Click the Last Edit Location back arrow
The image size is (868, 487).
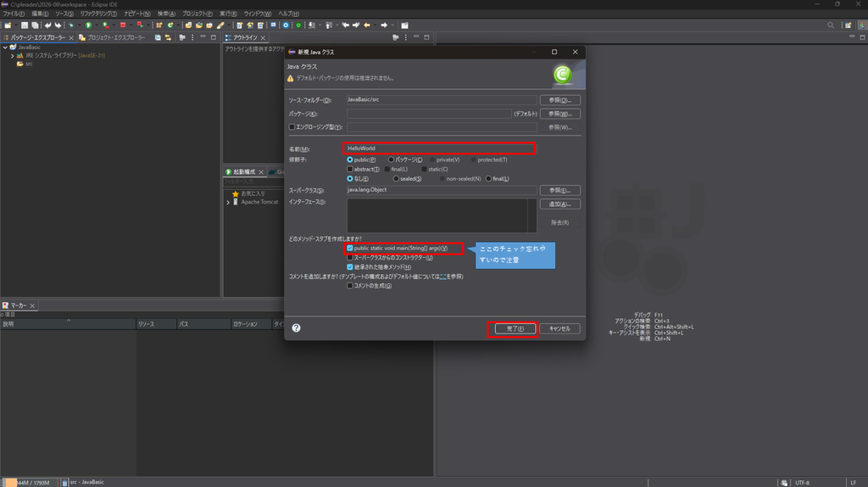(346, 25)
